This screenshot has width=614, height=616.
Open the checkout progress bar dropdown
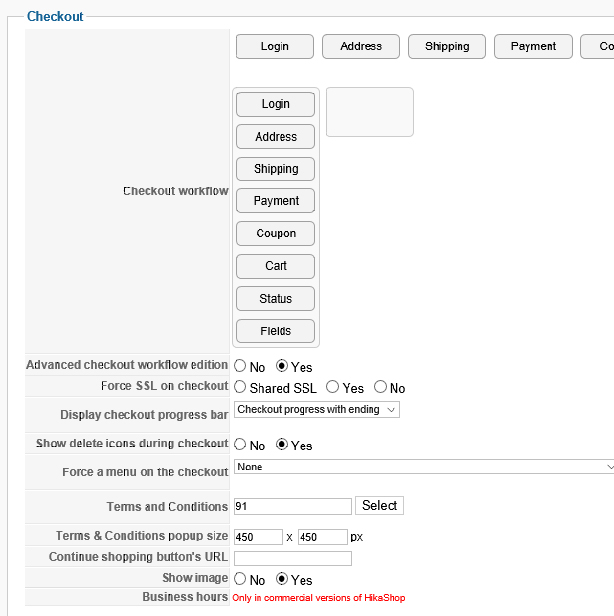316,410
